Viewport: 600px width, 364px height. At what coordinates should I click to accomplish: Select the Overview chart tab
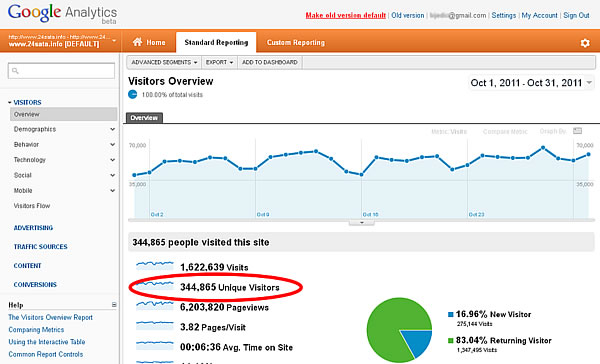[x=144, y=118]
